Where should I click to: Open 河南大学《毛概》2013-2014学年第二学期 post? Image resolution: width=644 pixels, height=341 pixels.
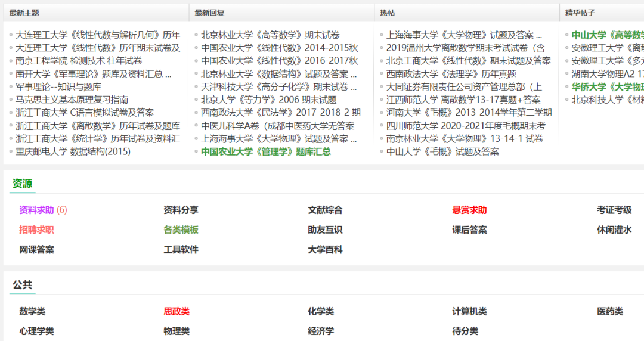point(469,113)
